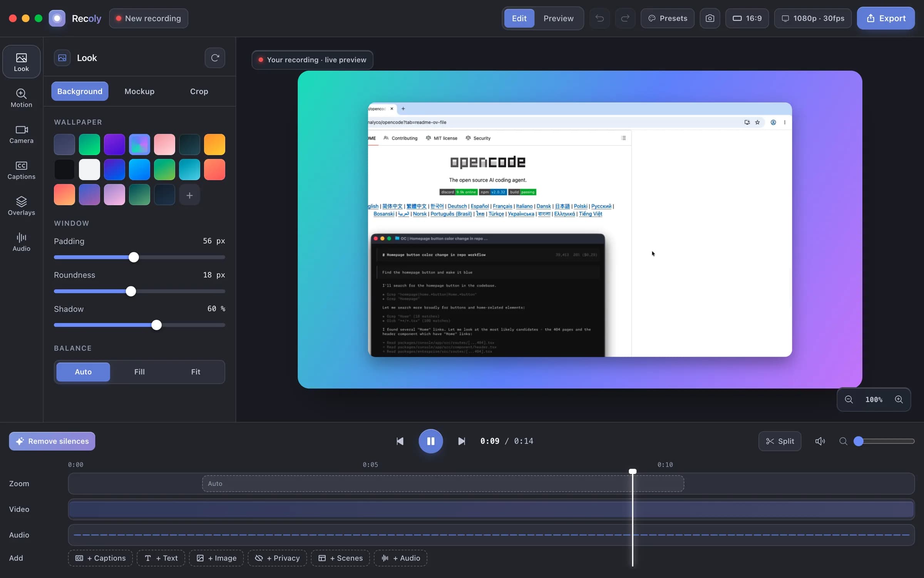Add a custom wallpaper with plus
Image resolution: width=924 pixels, height=578 pixels.
(x=189, y=195)
